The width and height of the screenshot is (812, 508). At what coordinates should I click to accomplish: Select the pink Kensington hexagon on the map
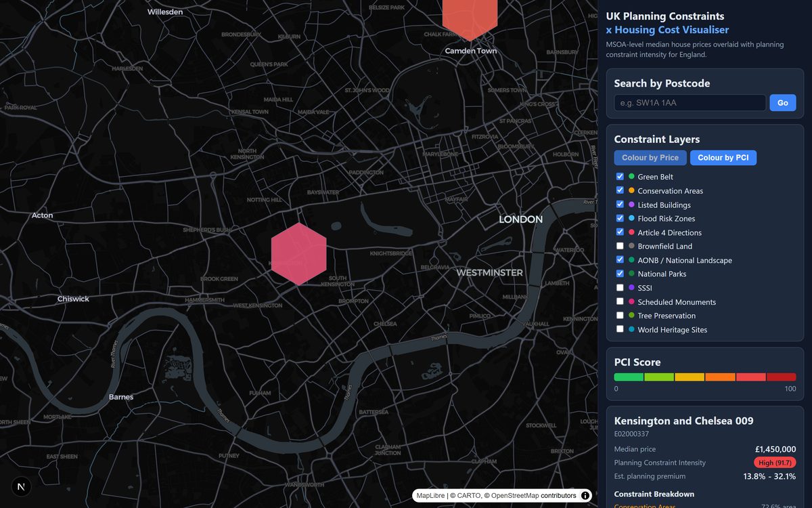coord(299,254)
